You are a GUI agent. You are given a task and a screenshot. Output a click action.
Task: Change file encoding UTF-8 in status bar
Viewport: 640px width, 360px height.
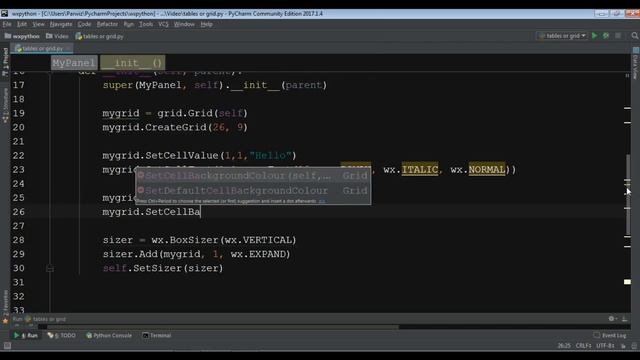(x=605, y=346)
